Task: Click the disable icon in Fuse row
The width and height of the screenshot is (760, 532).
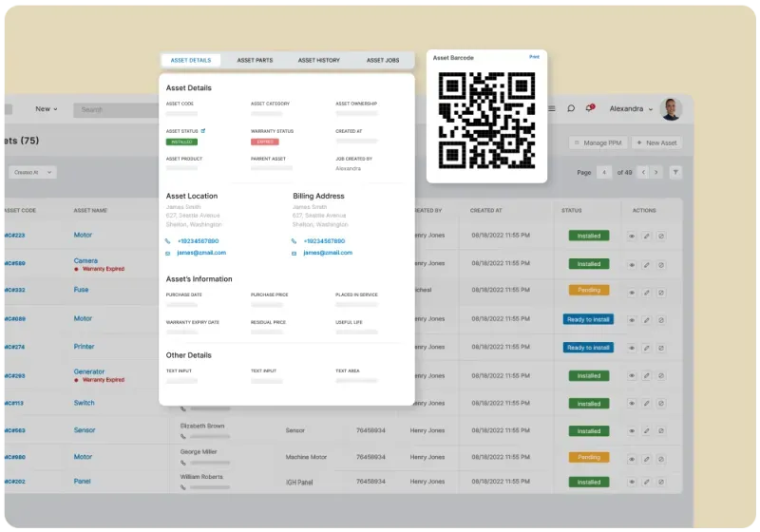Action: tap(660, 293)
